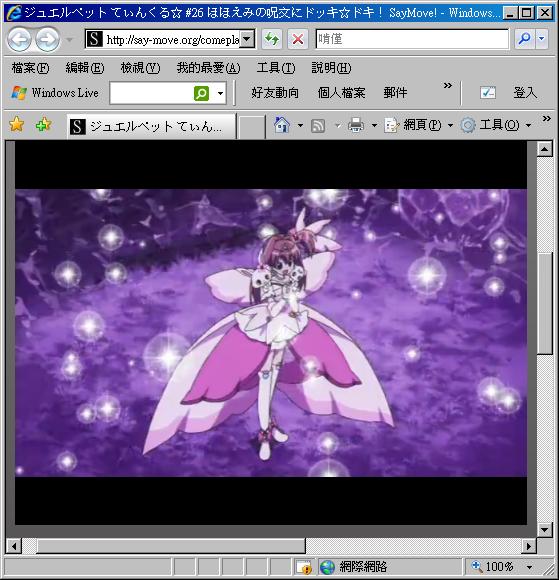
Task: Click vertical scrollbar down arrow
Action: (x=545, y=530)
